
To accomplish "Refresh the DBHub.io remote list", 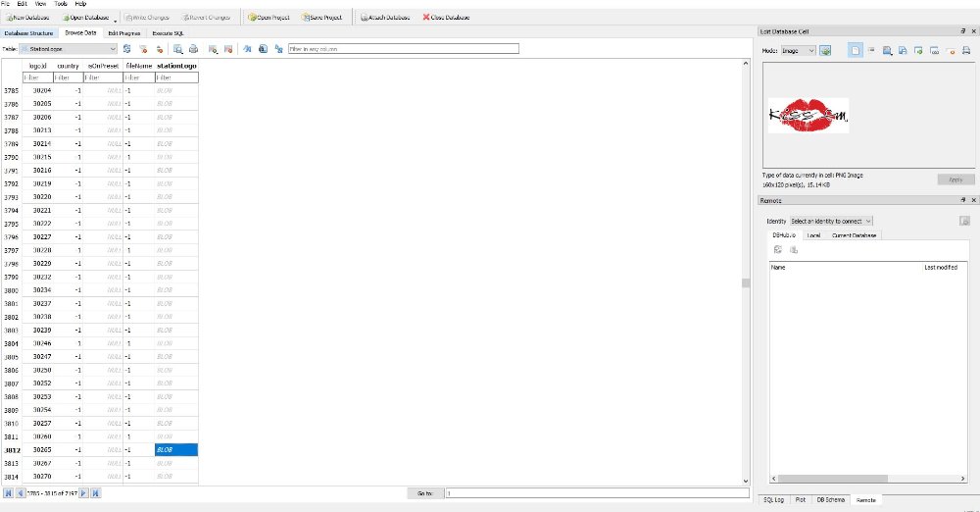I will (778, 250).
